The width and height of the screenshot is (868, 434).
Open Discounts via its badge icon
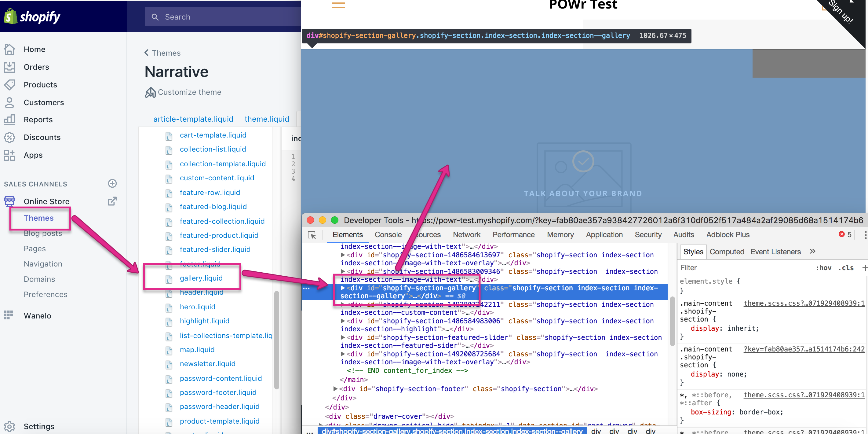[9, 137]
